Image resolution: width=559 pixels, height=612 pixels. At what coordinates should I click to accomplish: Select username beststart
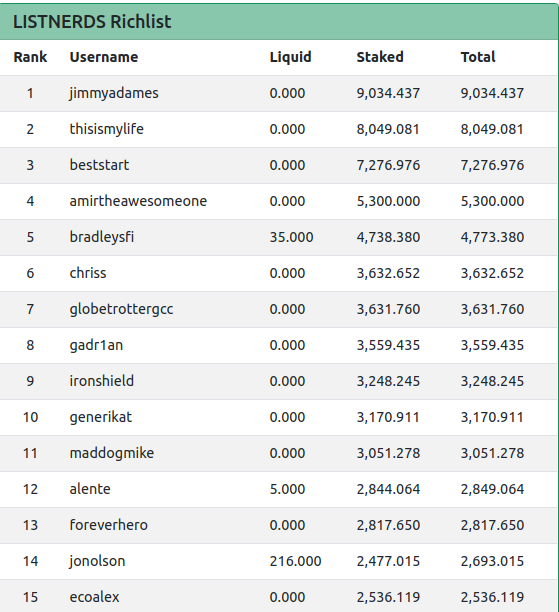click(x=99, y=165)
